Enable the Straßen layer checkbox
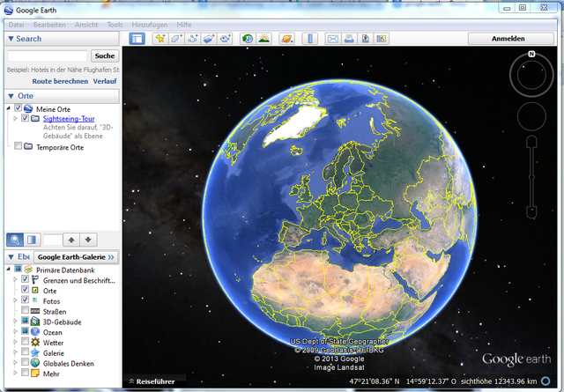The width and height of the screenshot is (564, 392). point(25,310)
